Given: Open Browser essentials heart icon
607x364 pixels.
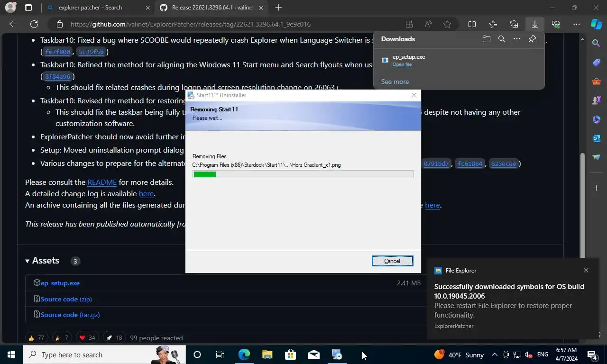Looking at the screenshot, I should [556, 24].
